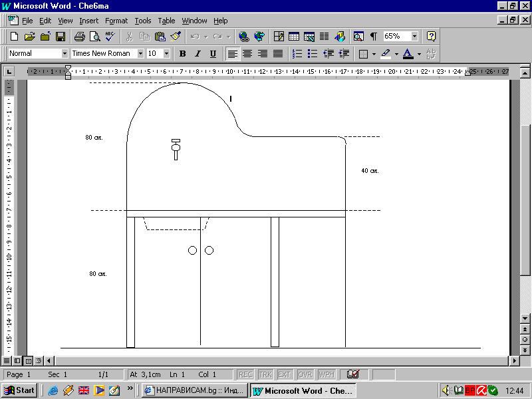Image resolution: width=532 pixels, height=399 pixels.
Task: Launch Internet Explorer from Quick Launch
Action: 53,390
